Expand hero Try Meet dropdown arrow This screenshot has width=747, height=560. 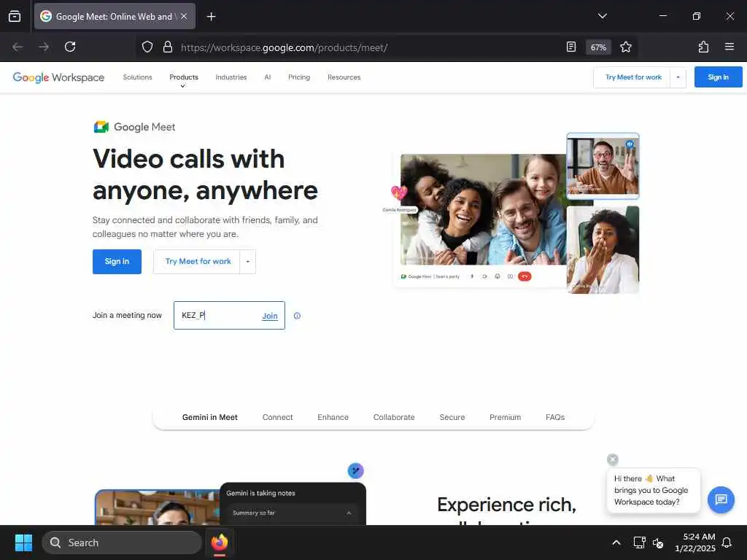click(x=248, y=262)
